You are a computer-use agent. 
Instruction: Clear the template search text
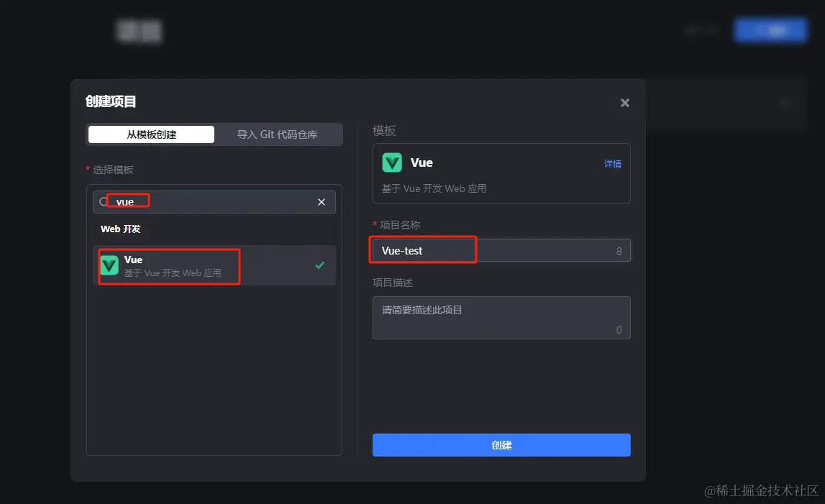322,202
